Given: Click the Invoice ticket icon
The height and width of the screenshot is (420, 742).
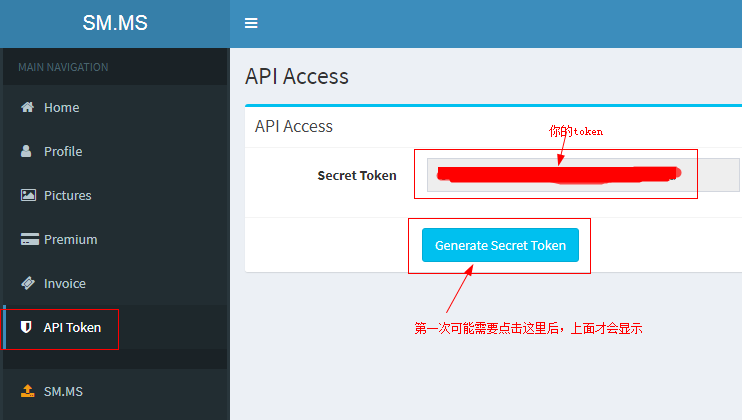Looking at the screenshot, I should pyautogui.click(x=28, y=283).
